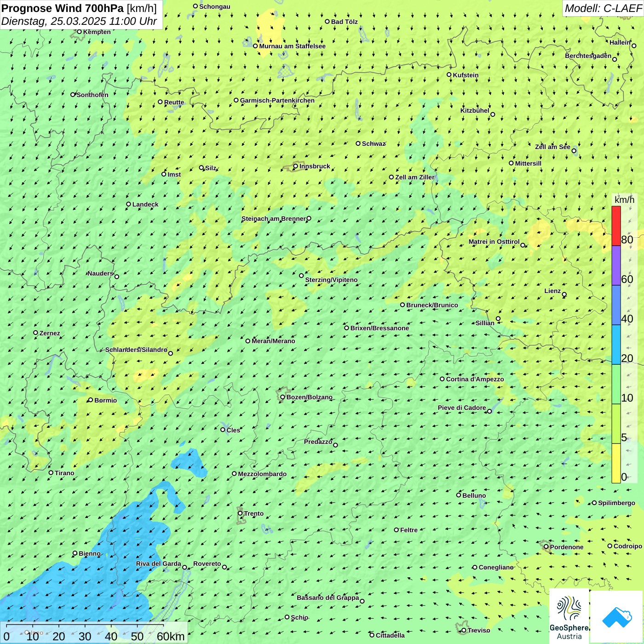Click the Schio marker circle
644x644 pixels.
pyautogui.click(x=287, y=617)
